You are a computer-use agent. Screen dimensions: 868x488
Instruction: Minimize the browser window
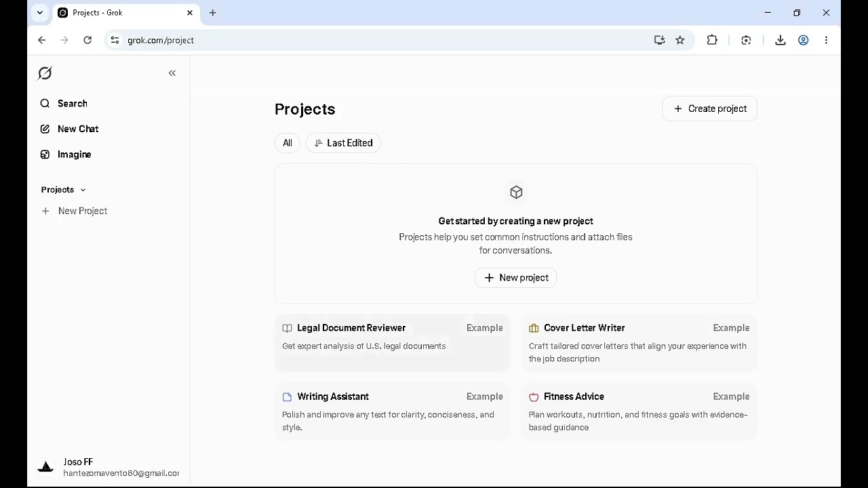coord(768,13)
